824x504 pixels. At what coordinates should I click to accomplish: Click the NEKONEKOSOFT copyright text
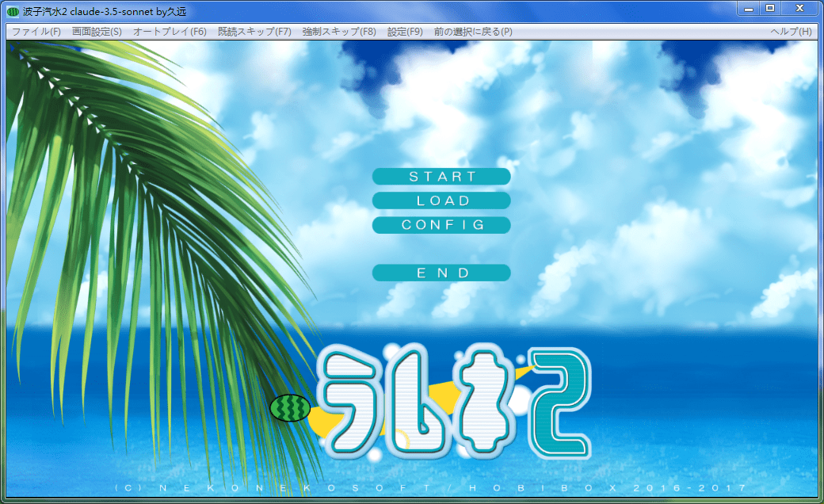[x=430, y=488]
